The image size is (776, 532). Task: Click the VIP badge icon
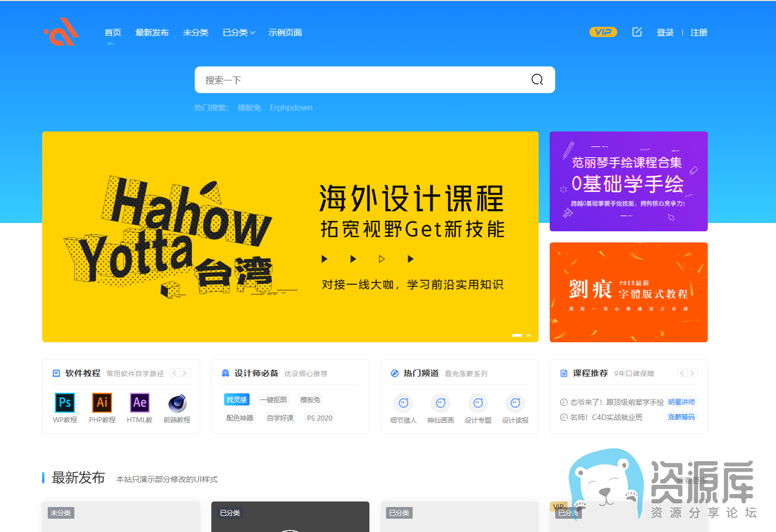pos(603,32)
